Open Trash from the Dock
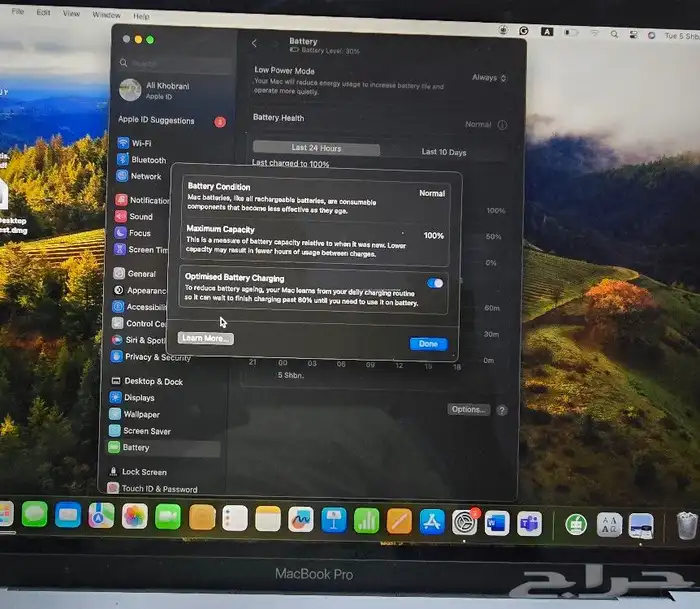The width and height of the screenshot is (700, 609). pos(687,526)
